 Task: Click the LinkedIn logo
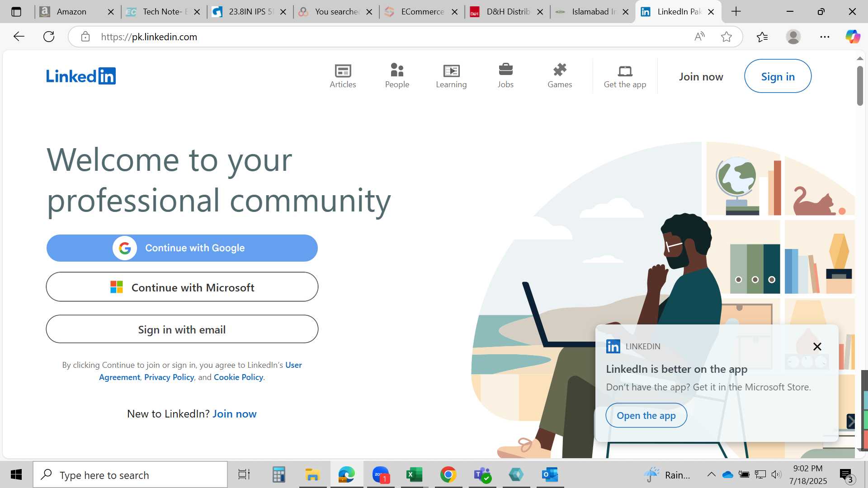81,76
